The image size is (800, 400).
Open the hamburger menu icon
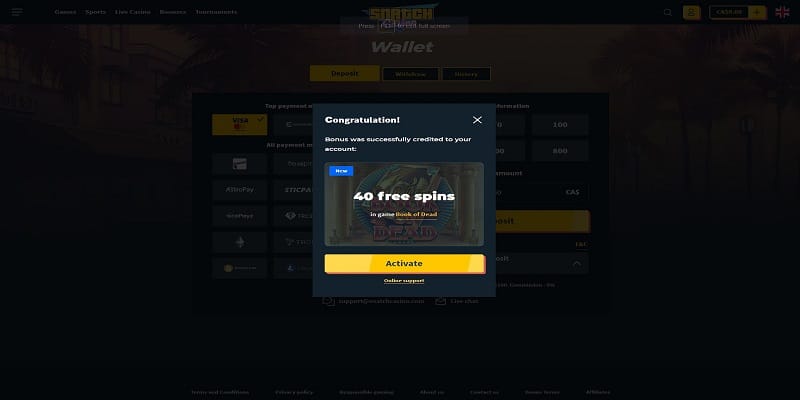17,12
